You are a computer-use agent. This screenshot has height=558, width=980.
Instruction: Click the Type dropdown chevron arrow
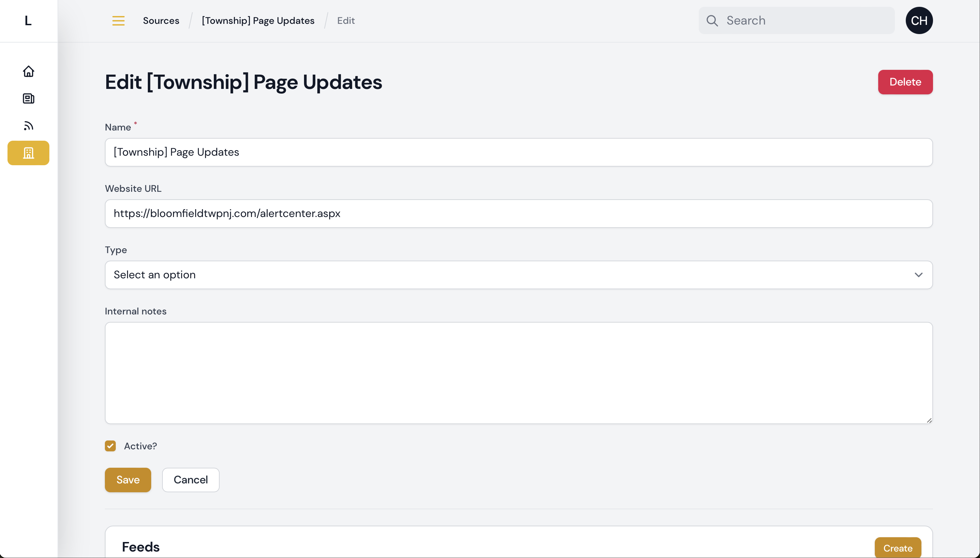click(918, 275)
